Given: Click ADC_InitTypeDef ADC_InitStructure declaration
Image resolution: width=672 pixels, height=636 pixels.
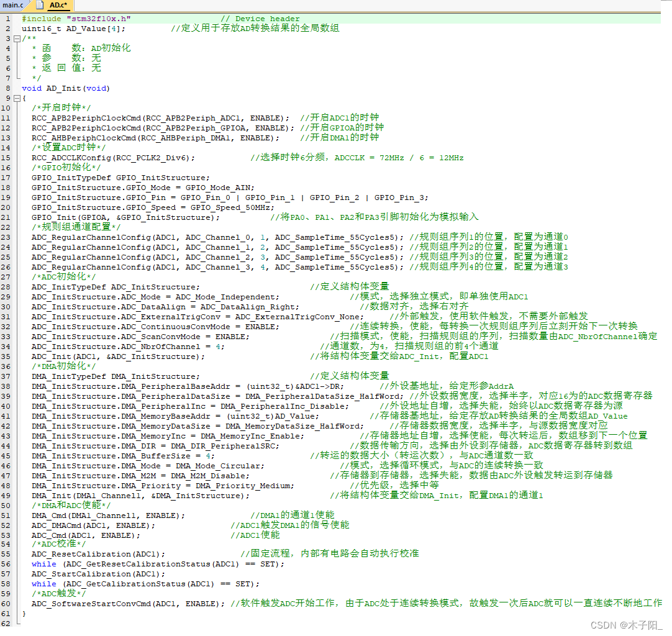Looking at the screenshot, I should [x=116, y=287].
